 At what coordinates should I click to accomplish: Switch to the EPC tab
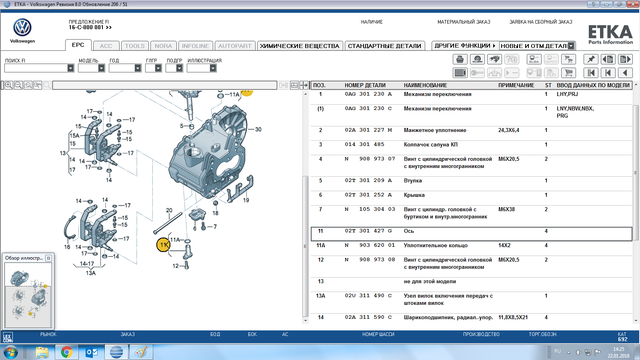[78, 45]
